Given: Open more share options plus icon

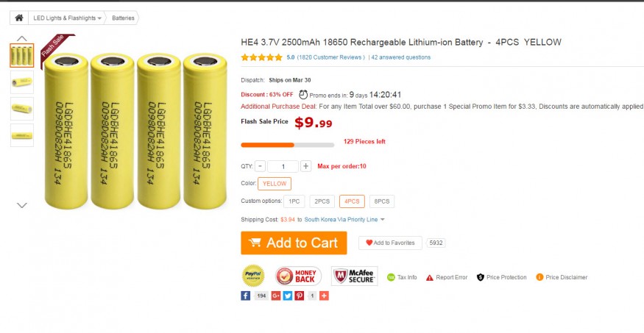Looking at the screenshot, I should pos(324,296).
